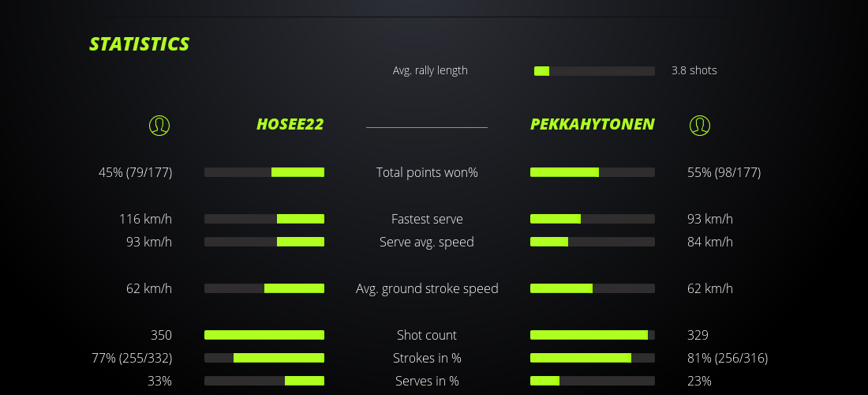Image resolution: width=868 pixels, height=395 pixels.
Task: Click the 3.8 shots value
Action: point(694,70)
